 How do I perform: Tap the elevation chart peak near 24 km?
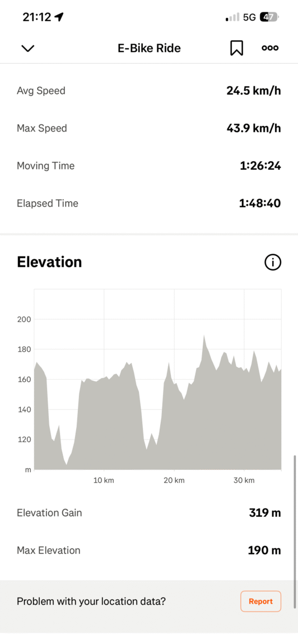click(x=204, y=337)
